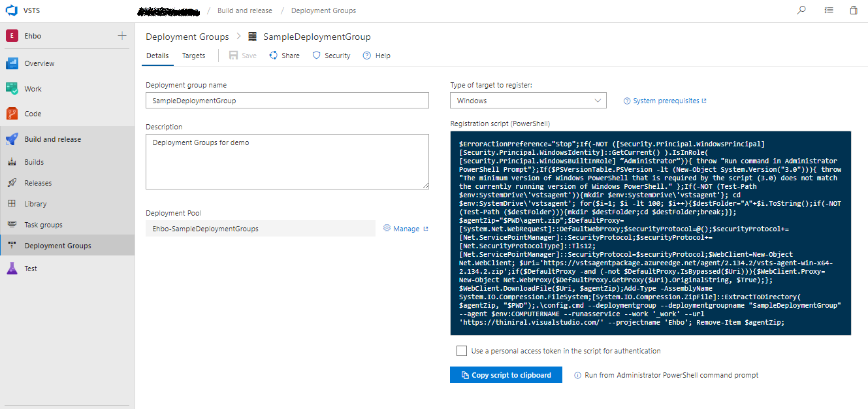Viewport: 868px width, 409px height.
Task: Click Copy script to clipboard button
Action: click(506, 375)
